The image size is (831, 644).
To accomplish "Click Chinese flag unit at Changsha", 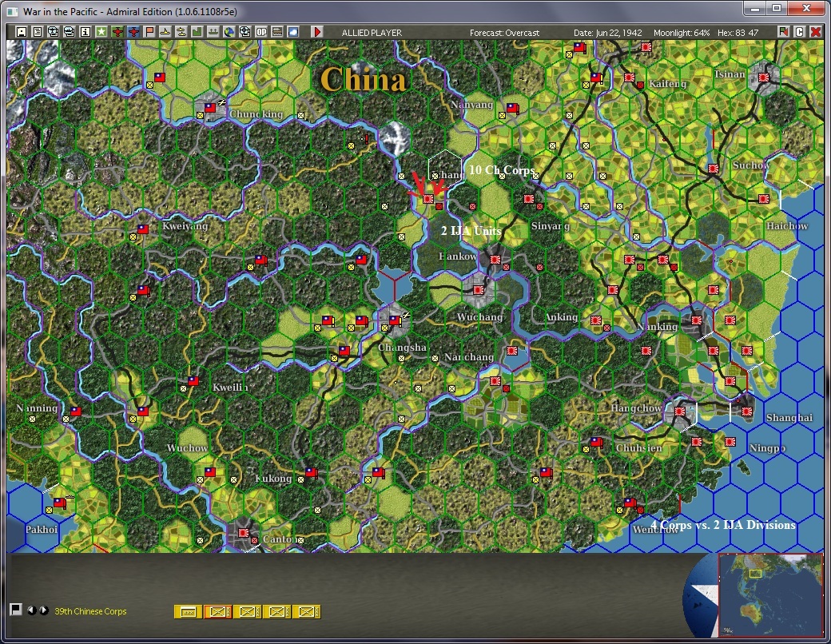I will point(395,320).
